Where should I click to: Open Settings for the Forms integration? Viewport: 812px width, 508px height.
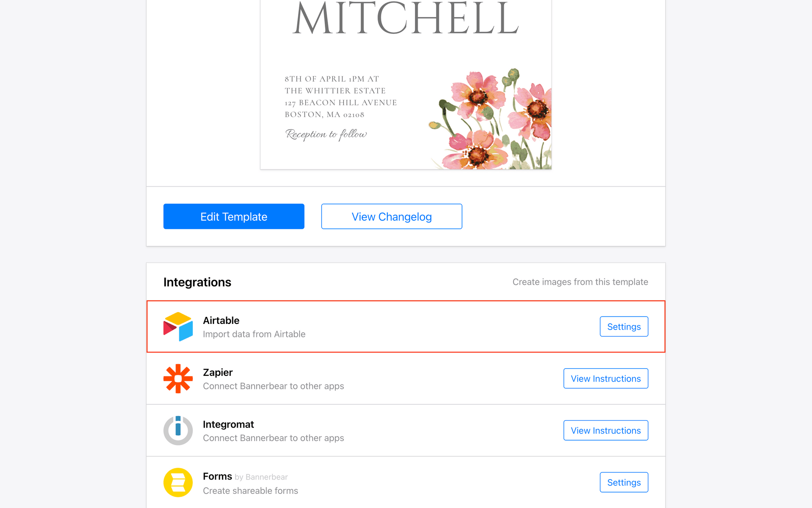[624, 482]
